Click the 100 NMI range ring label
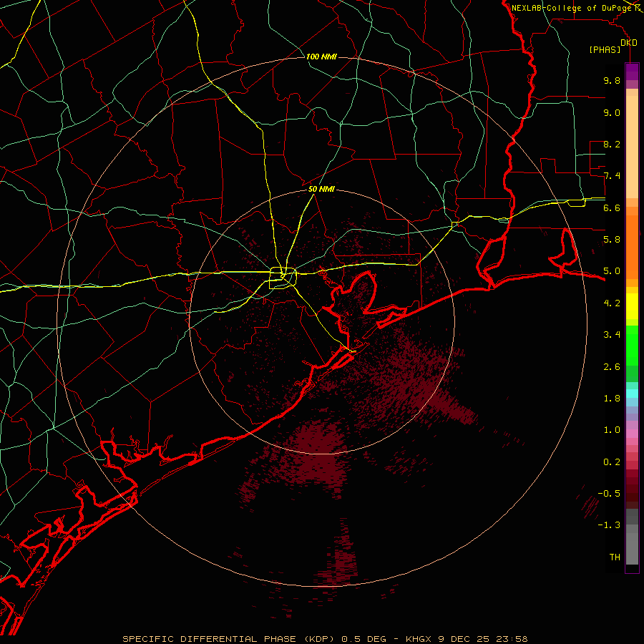644x644 pixels. 321,57
